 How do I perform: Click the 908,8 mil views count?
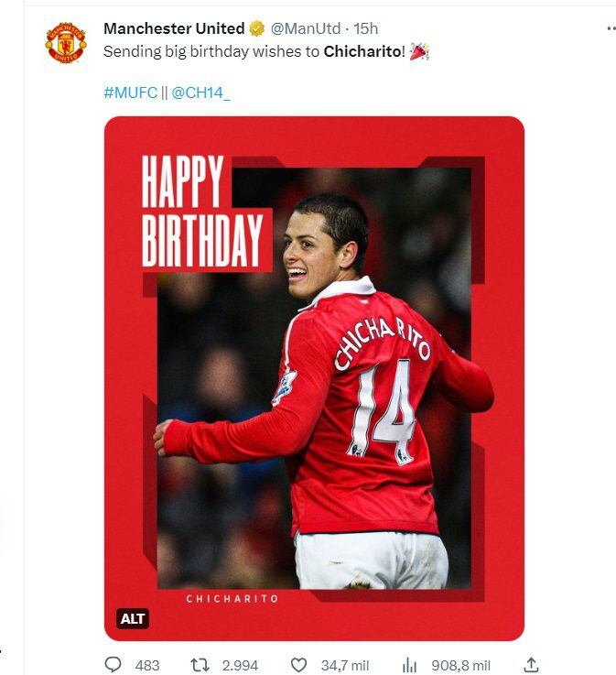(460, 666)
